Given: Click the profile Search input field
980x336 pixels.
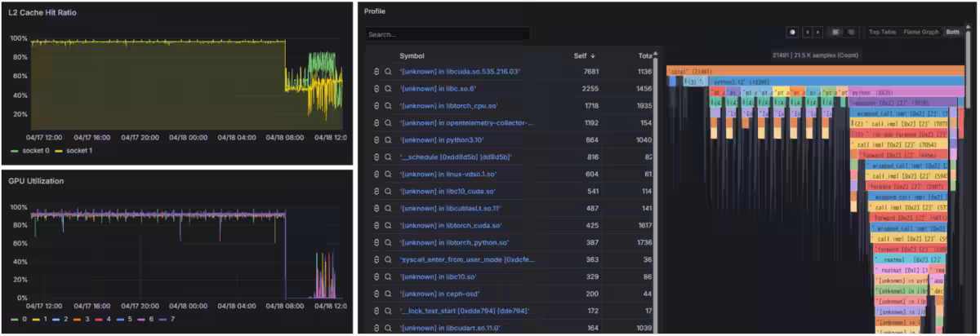Looking at the screenshot, I should click(447, 34).
